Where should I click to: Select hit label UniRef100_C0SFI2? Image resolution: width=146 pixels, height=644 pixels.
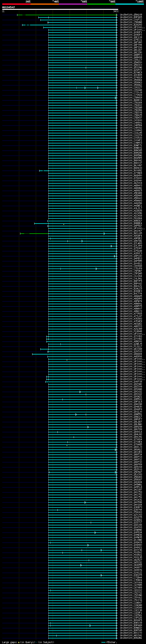point(131,20)
